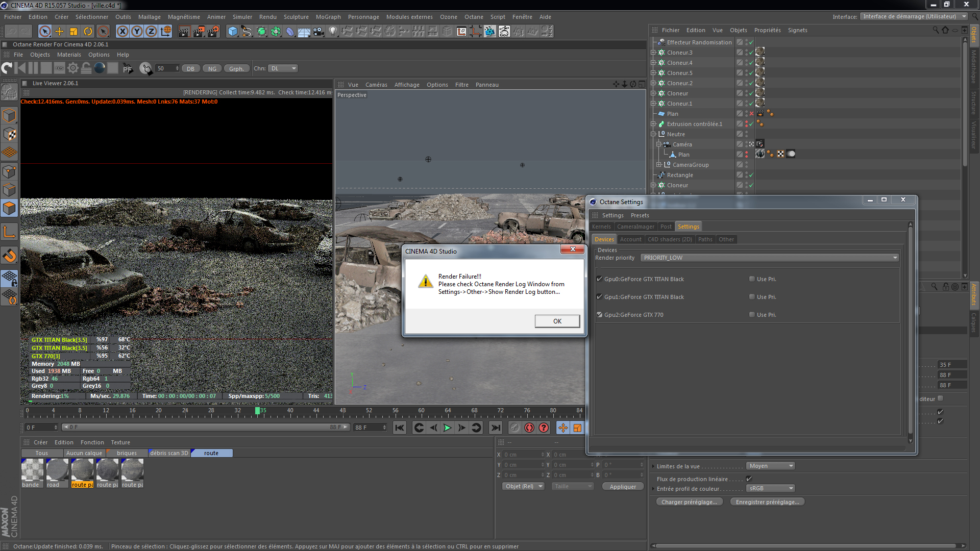The image size is (980, 551).
Task: Open the MoGraph menu
Action: (328, 17)
